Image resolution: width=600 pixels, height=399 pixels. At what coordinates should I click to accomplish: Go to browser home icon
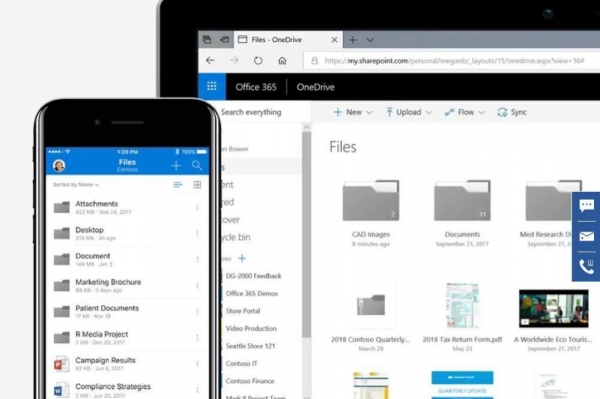(282, 60)
